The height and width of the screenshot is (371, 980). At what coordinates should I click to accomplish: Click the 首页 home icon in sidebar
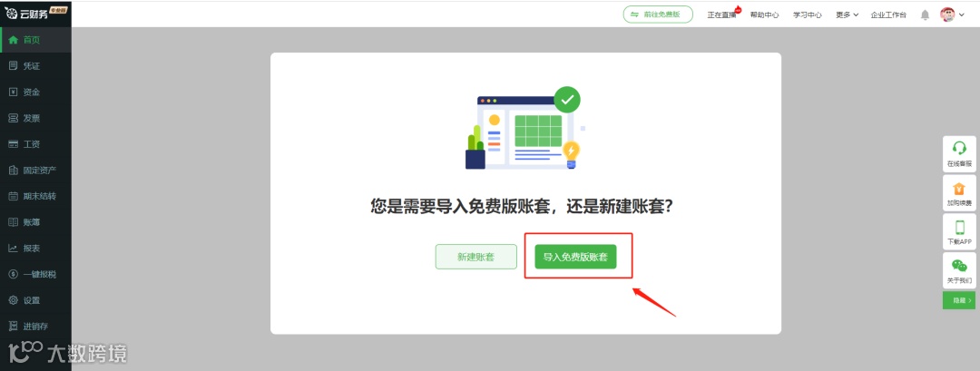point(13,40)
